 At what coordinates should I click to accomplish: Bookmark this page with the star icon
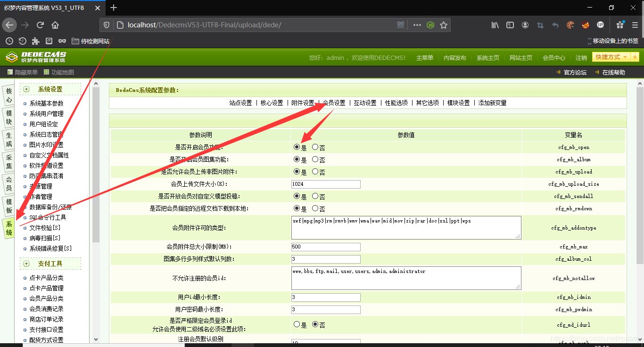click(444, 25)
